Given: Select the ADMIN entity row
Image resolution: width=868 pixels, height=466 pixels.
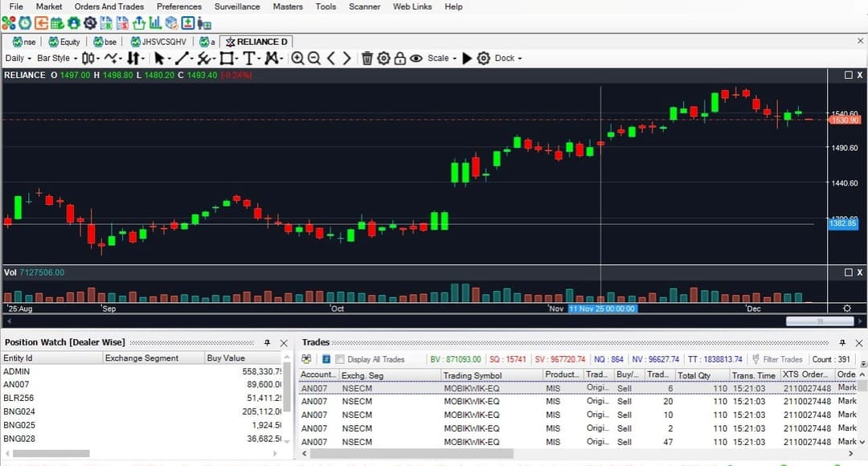Looking at the screenshot, I should click(143, 371).
